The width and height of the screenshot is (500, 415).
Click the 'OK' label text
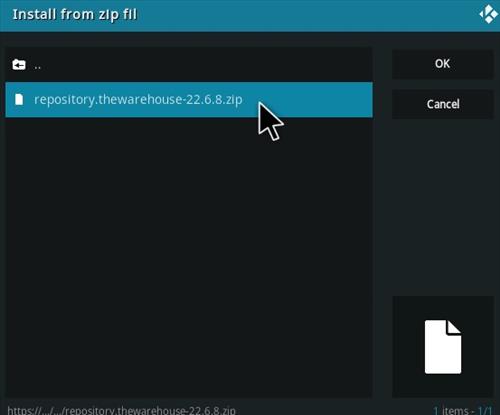(x=442, y=64)
